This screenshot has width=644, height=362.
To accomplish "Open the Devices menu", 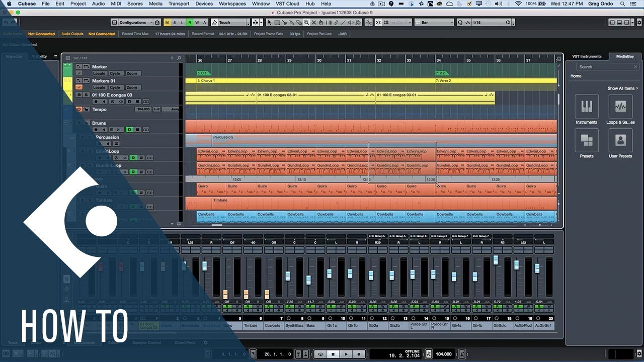I will point(204,4).
